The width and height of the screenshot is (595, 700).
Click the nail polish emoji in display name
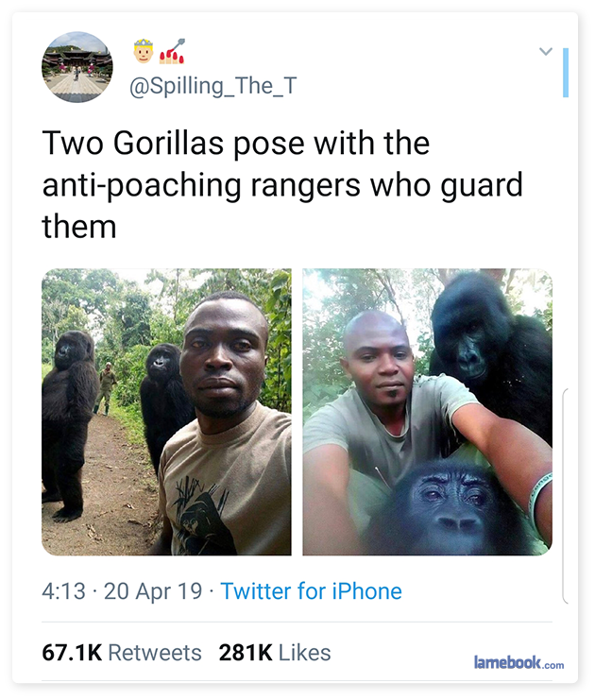(x=172, y=50)
